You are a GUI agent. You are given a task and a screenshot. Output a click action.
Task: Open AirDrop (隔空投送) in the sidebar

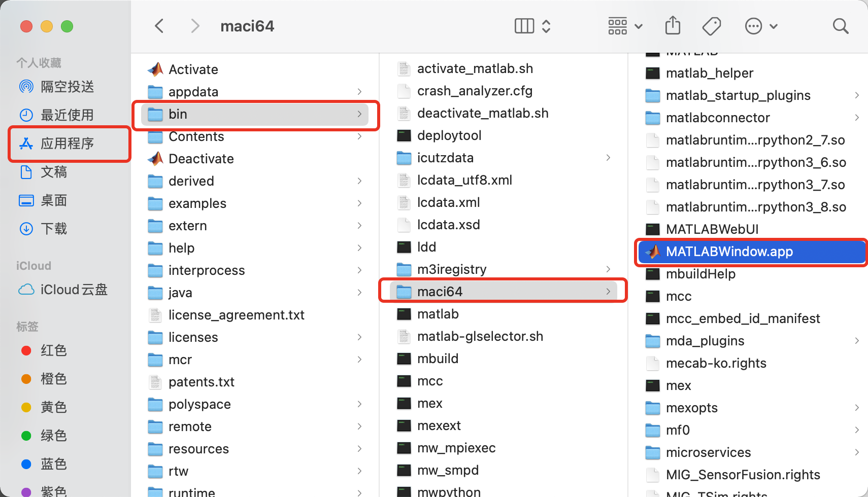pyautogui.click(x=56, y=87)
